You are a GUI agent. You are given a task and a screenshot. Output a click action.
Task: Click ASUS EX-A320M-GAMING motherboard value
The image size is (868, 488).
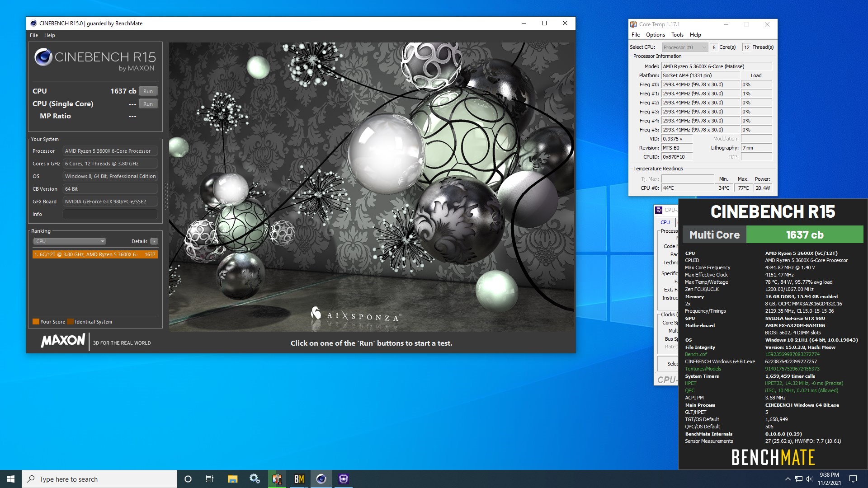click(x=795, y=325)
